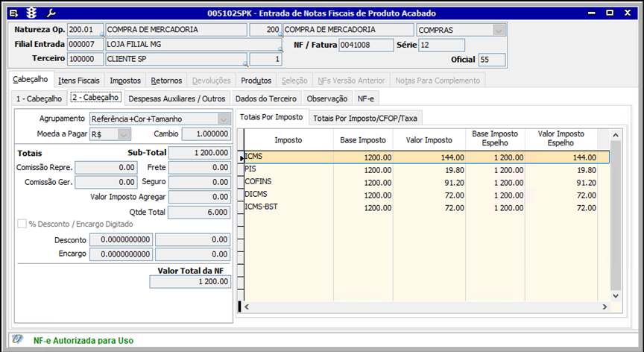Switch to Totais Por Imposto/CFOP/Taxa tab
This screenshot has height=352, width=644.
click(x=365, y=118)
